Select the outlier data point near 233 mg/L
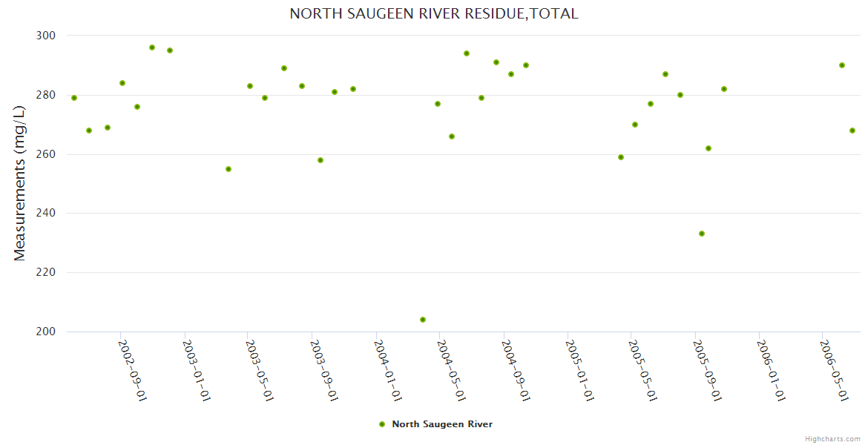The image size is (868, 445). coord(702,234)
